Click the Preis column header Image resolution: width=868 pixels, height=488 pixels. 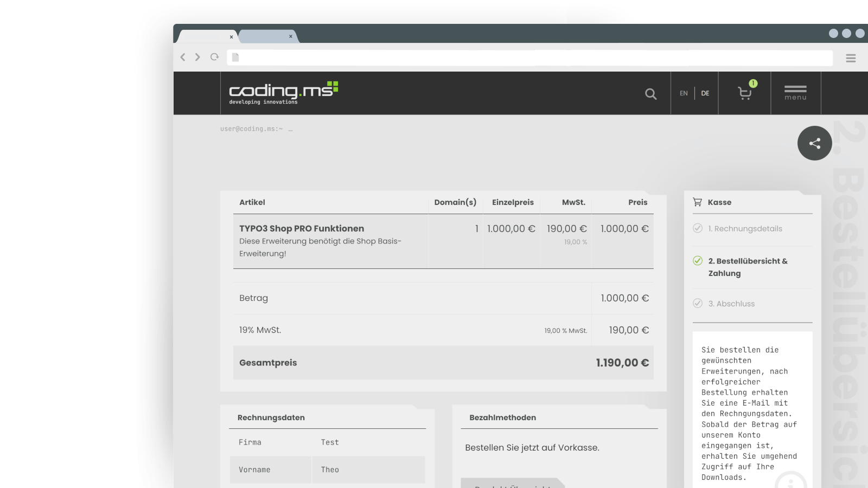(638, 202)
